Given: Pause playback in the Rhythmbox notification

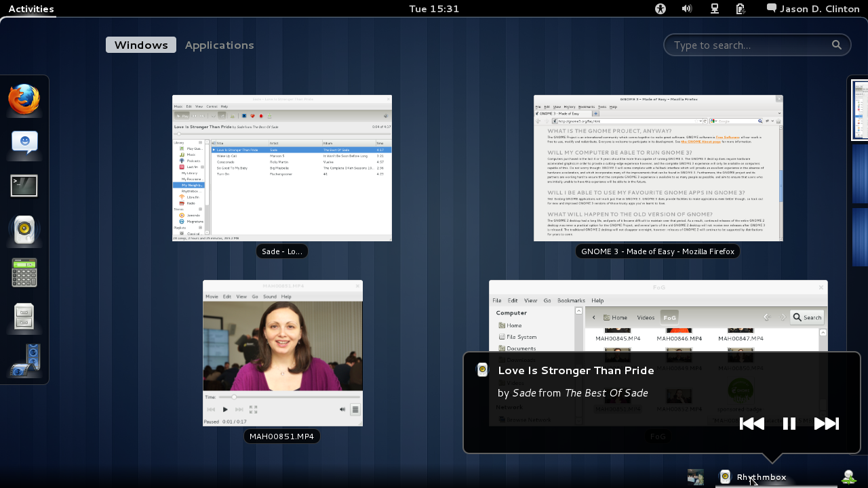Looking at the screenshot, I should [x=789, y=423].
